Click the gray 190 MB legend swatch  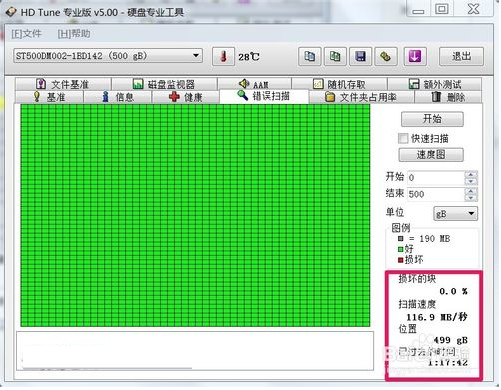[401, 239]
